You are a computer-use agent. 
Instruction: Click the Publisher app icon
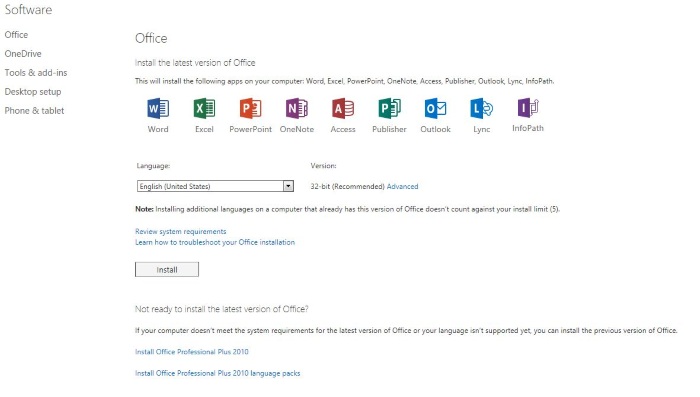[389, 108]
